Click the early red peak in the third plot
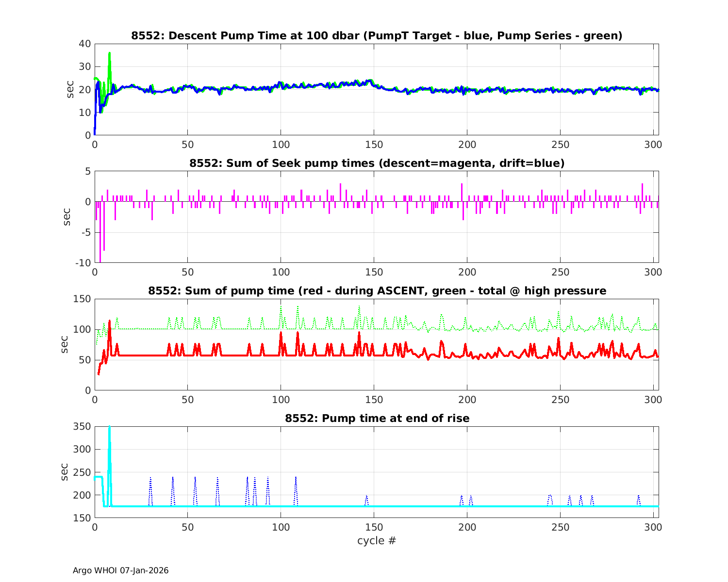The image size is (728, 582). tap(110, 322)
